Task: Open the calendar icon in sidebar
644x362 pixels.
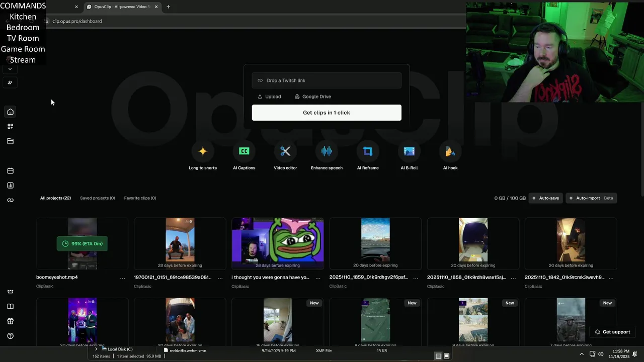Action: point(10,171)
